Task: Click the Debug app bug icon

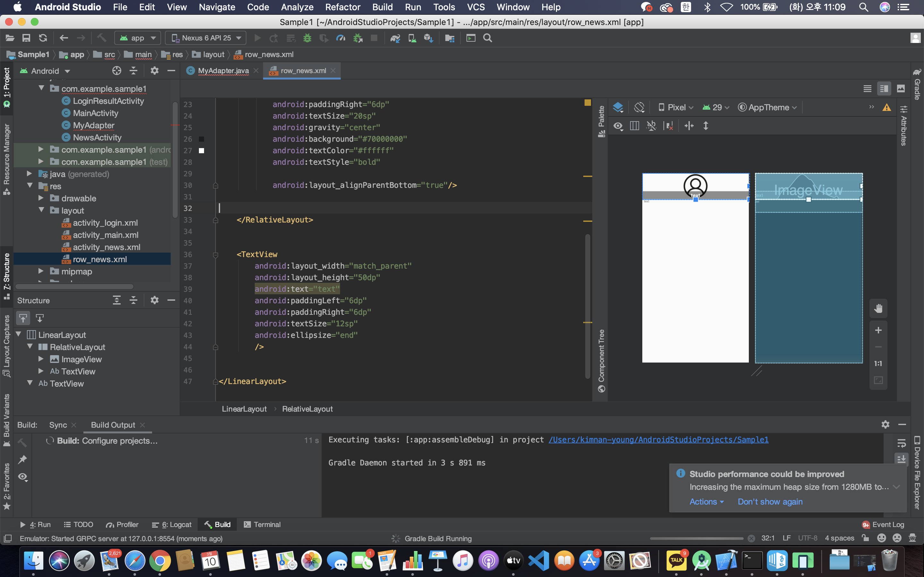Action: tap(307, 38)
